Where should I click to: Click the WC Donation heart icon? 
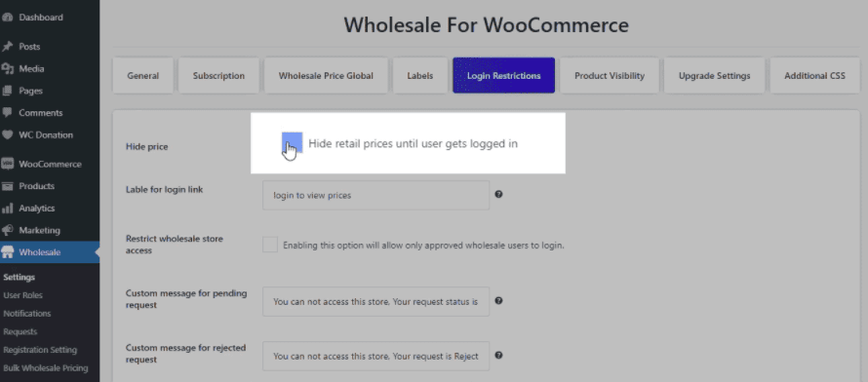(x=7, y=134)
